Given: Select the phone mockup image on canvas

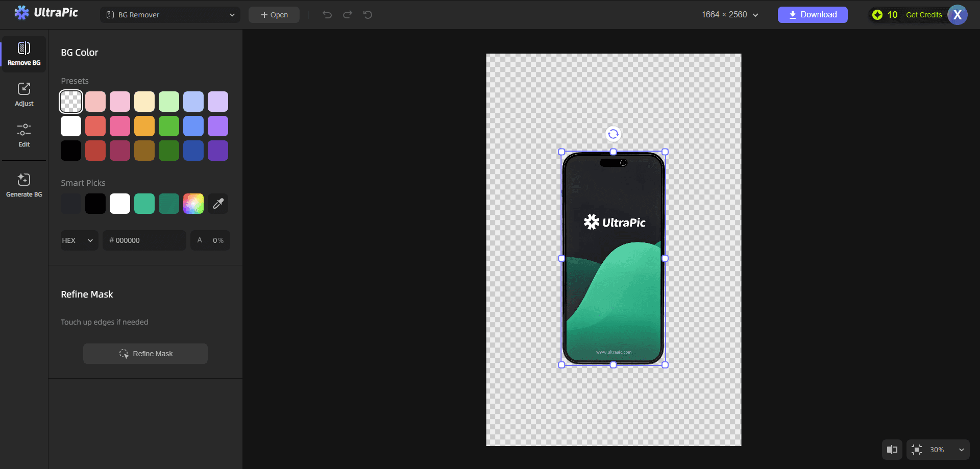Looking at the screenshot, I should click(x=613, y=258).
